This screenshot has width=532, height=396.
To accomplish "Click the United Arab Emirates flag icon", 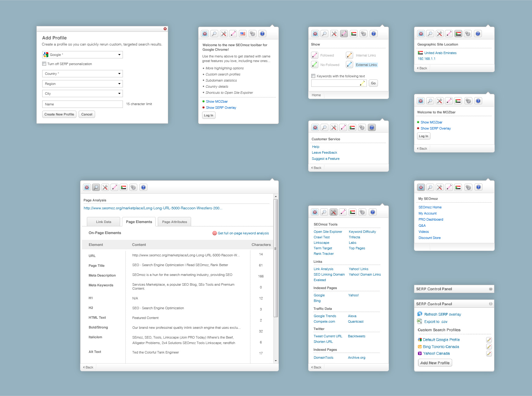I will click(420, 53).
